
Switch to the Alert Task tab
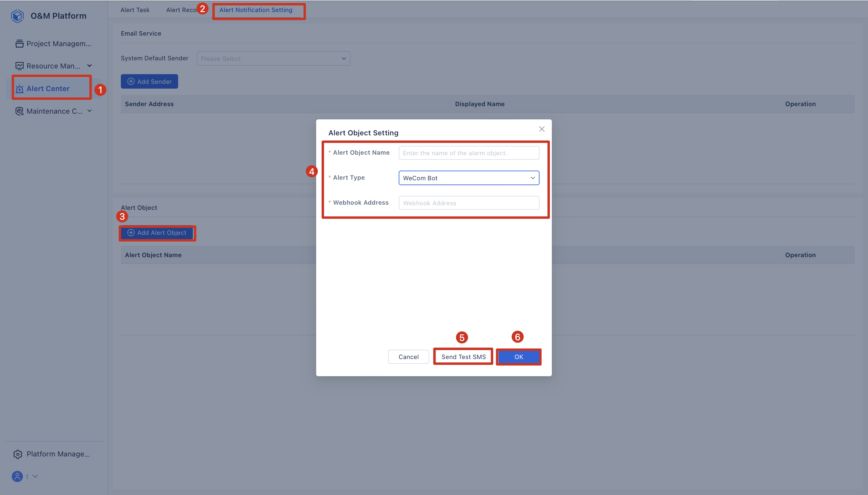point(135,10)
